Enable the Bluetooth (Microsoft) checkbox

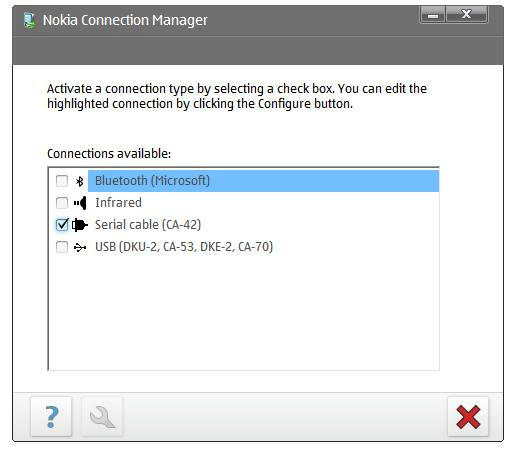[x=62, y=181]
